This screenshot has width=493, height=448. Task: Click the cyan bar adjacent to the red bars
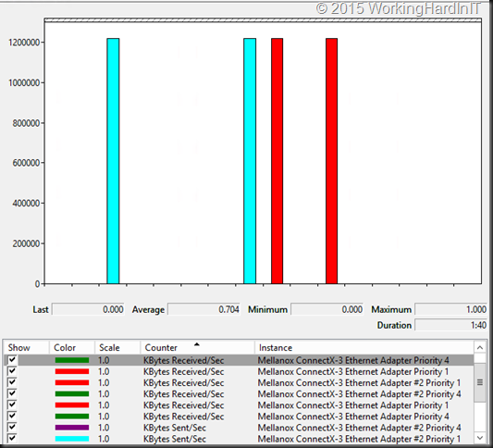[x=250, y=161]
